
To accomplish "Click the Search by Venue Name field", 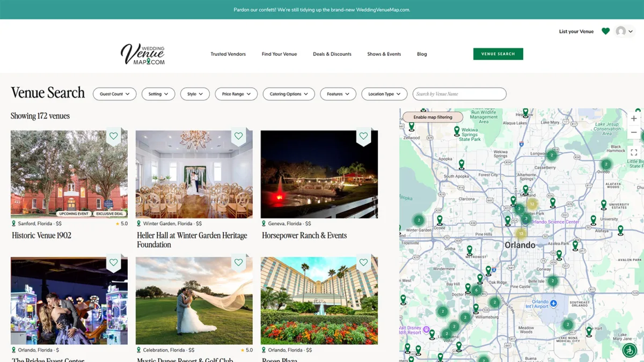I will [x=459, y=94].
